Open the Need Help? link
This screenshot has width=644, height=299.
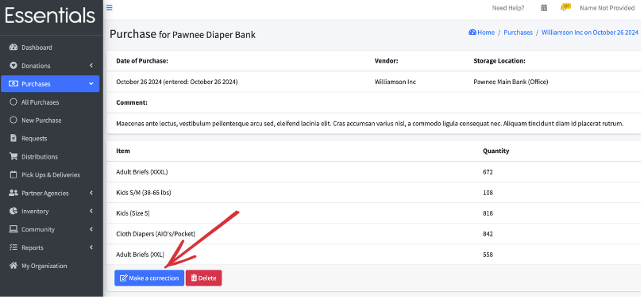508,8
